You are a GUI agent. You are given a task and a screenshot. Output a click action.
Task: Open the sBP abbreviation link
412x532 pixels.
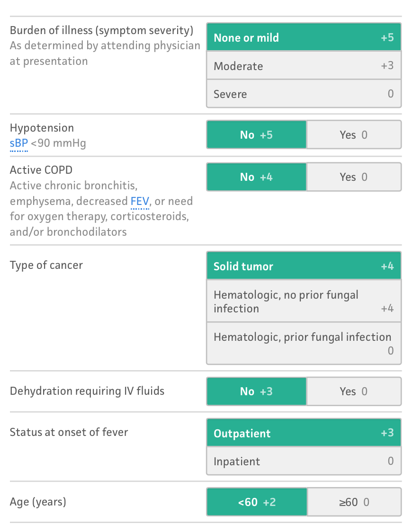coord(18,143)
